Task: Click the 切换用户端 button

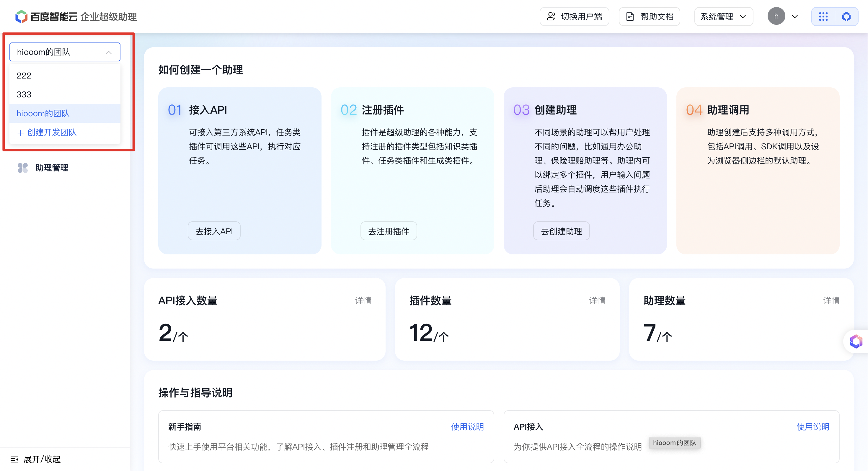Action: [x=574, y=17]
